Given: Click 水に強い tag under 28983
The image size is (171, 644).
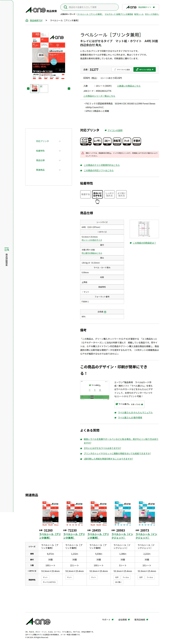Looking at the screenshot, I should coord(118,582).
